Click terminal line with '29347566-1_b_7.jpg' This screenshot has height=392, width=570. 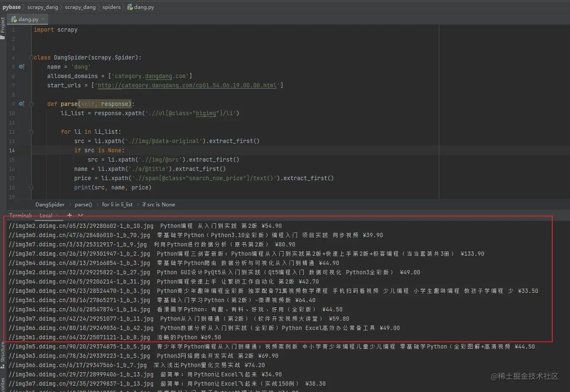point(137,365)
